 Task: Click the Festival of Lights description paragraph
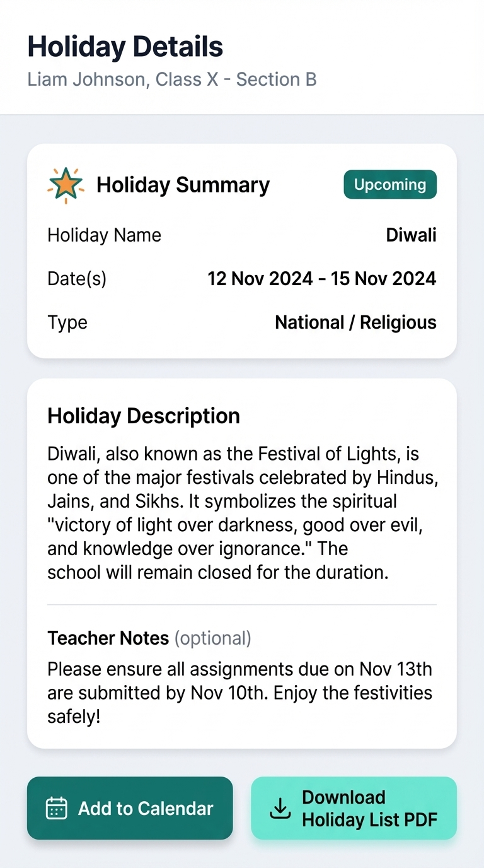pyautogui.click(x=242, y=513)
